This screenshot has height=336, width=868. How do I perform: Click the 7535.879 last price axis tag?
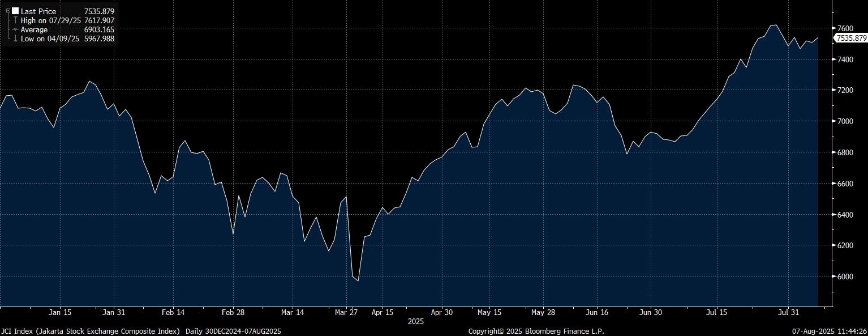point(851,38)
